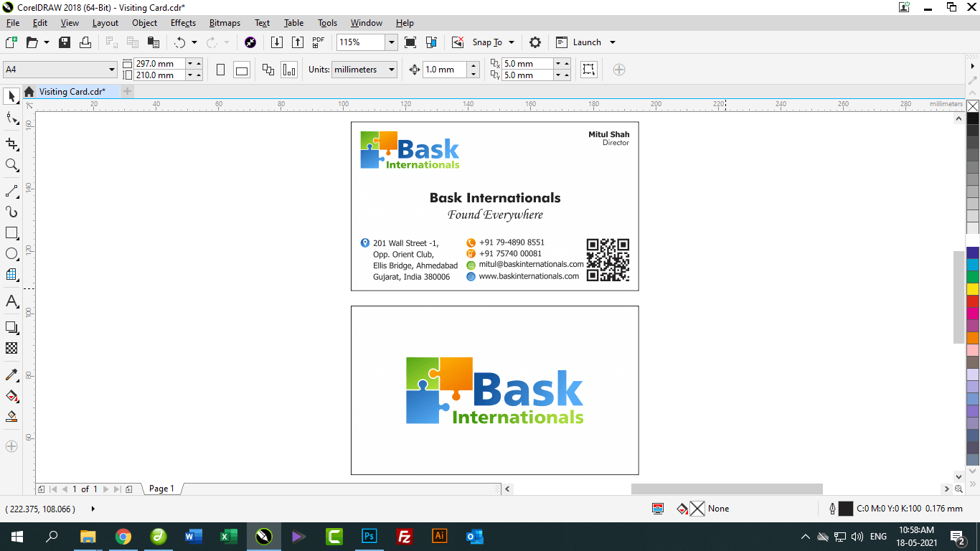Click the Import icon

coord(277,42)
